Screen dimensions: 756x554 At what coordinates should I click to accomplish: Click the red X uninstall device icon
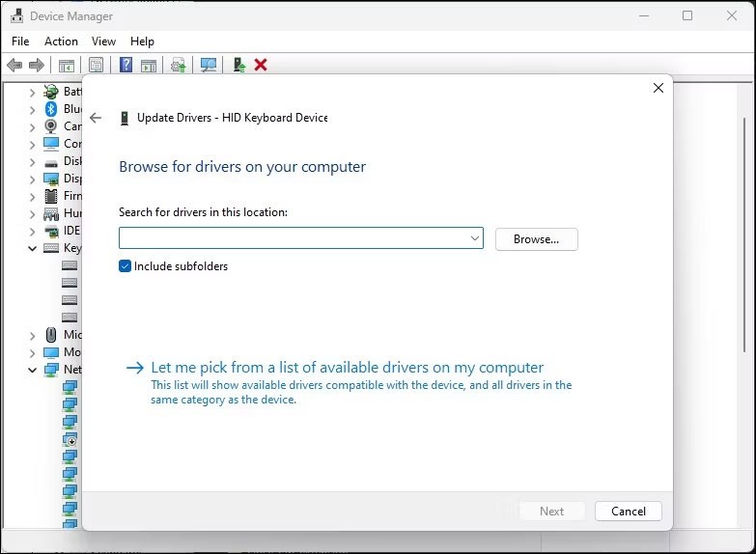click(x=261, y=65)
